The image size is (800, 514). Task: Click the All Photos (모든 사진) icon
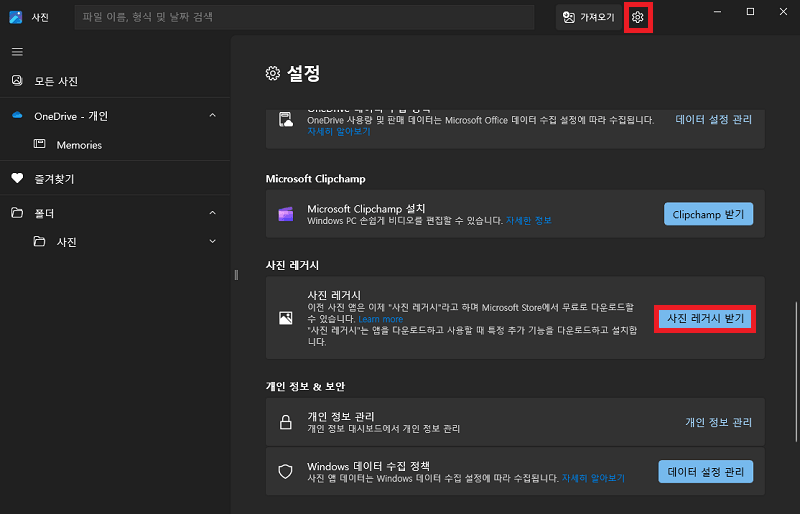17,81
